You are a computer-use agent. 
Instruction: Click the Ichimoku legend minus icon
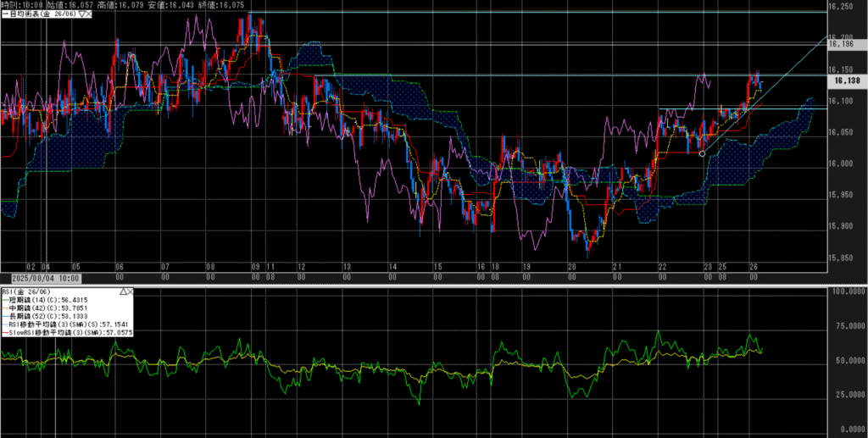click(x=3, y=16)
